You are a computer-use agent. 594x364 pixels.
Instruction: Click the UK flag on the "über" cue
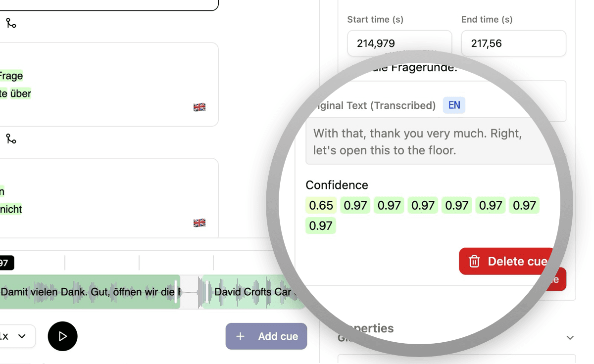(x=199, y=107)
